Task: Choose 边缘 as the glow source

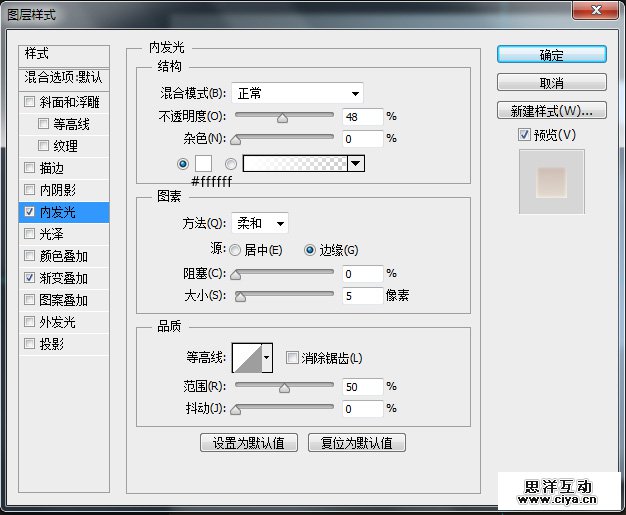Action: (310, 250)
